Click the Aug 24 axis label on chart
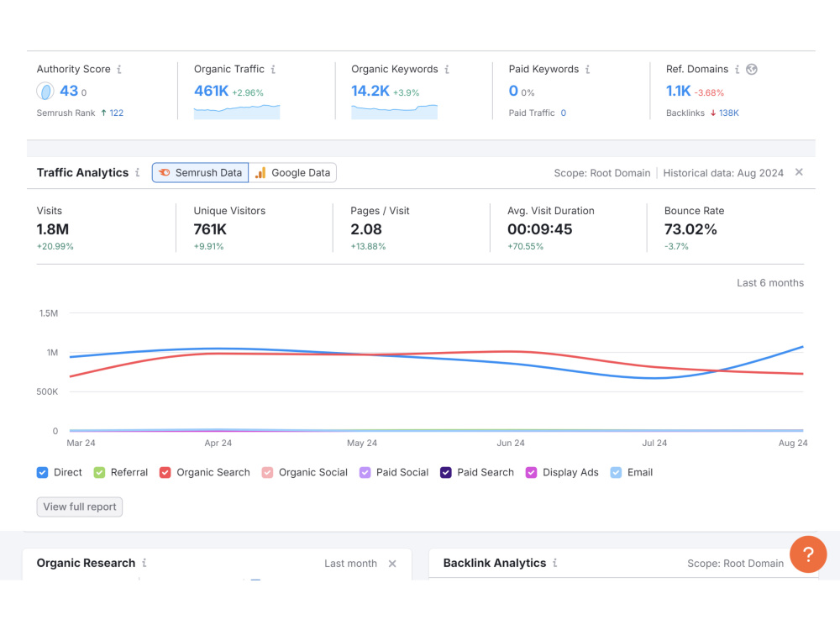Viewport: 840px width, 630px height. click(x=793, y=443)
